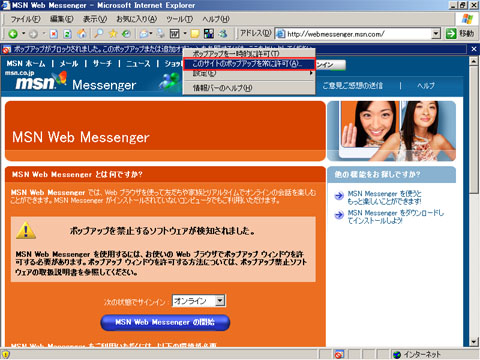Open the Favorites star icon

pyautogui.click(x=113, y=33)
